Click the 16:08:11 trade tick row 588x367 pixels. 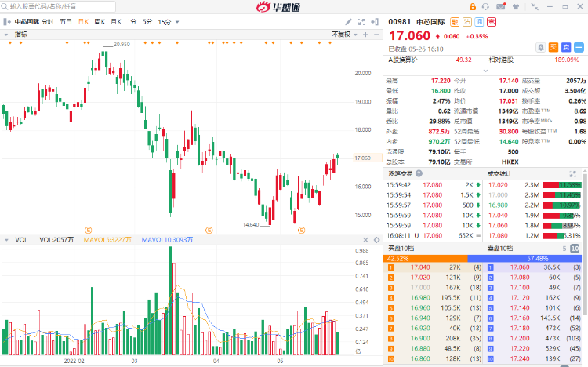click(434, 236)
